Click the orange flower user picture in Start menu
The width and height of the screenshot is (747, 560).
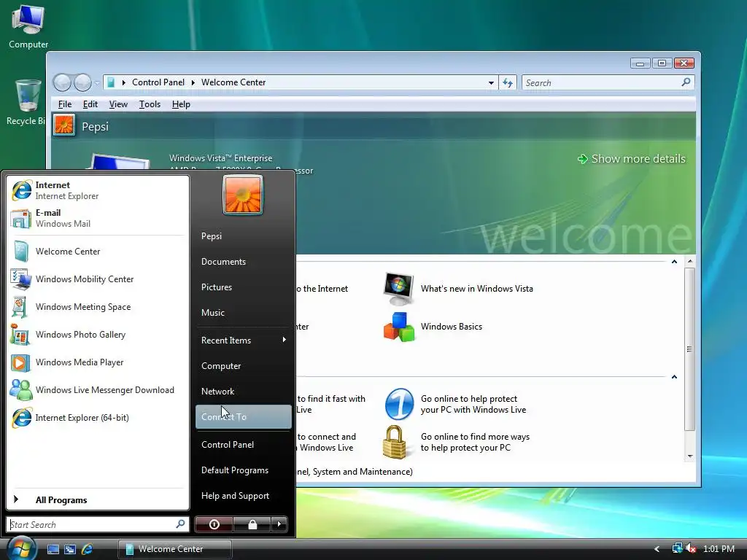pos(242,195)
